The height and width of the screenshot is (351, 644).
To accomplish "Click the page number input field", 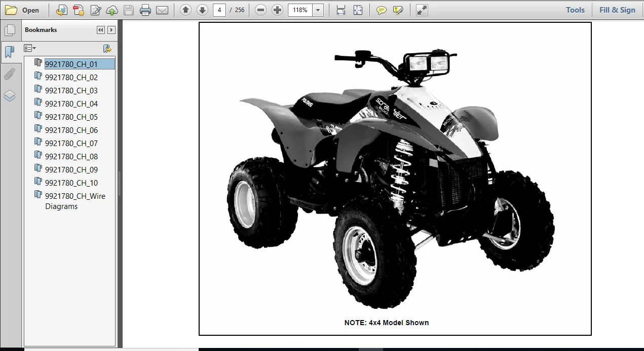I will (x=219, y=10).
